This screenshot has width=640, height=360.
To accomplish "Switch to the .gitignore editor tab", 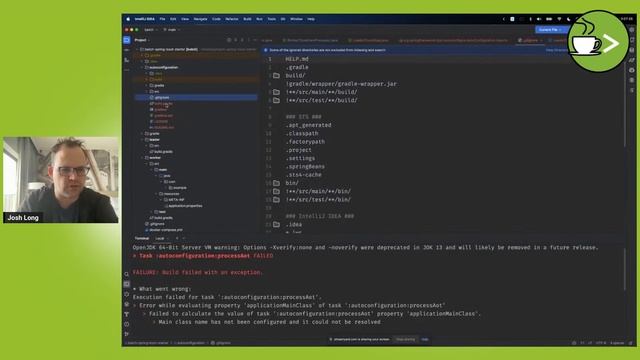I will point(531,40).
